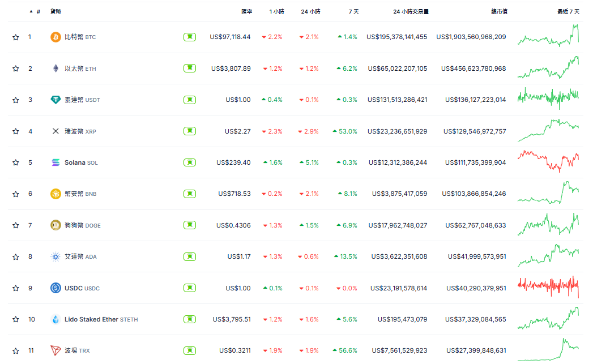The image size is (593, 364).
Task: Click the Dogecoin DOGE icon
Action: click(56, 225)
